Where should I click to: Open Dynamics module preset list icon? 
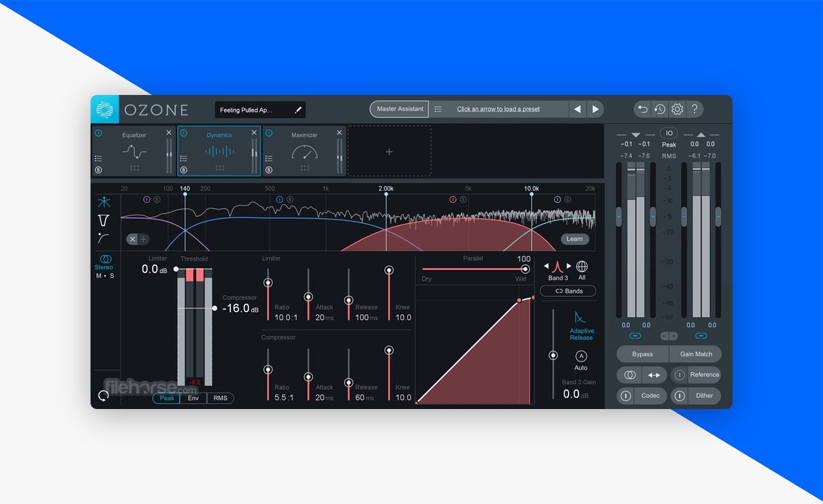click(184, 159)
